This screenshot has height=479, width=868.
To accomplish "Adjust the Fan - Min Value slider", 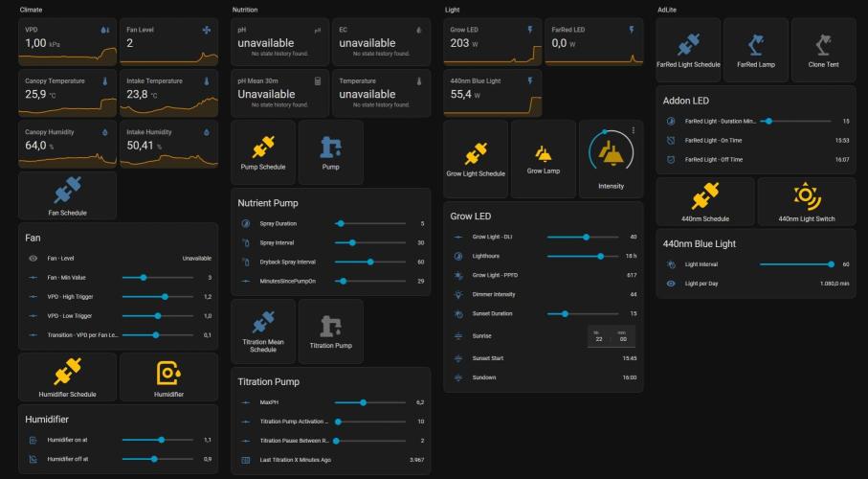I will click(x=158, y=277).
